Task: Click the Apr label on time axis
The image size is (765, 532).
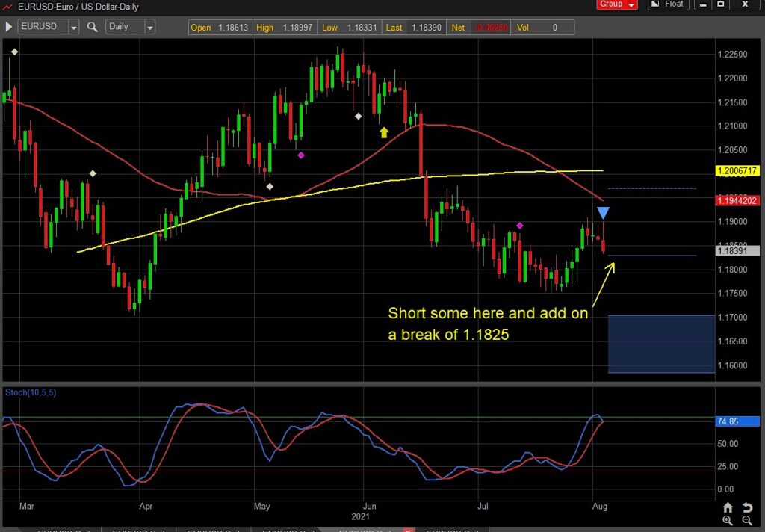Action: [x=146, y=506]
